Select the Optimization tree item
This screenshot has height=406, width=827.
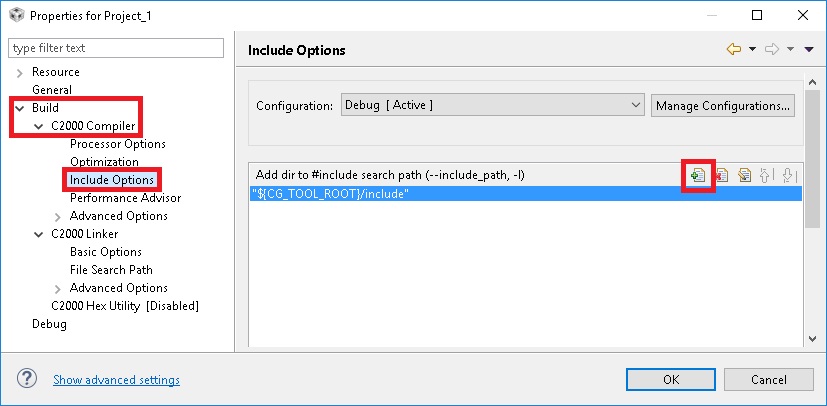[104, 162]
